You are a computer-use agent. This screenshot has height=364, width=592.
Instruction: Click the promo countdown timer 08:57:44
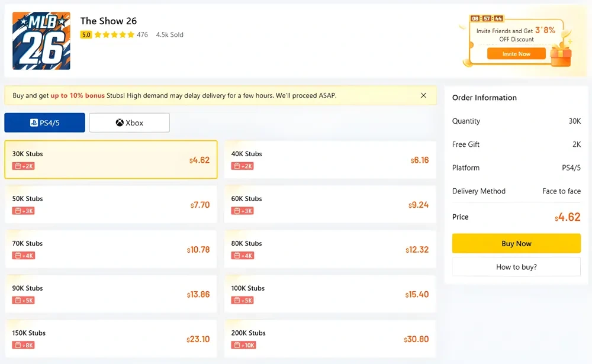pyautogui.click(x=487, y=18)
